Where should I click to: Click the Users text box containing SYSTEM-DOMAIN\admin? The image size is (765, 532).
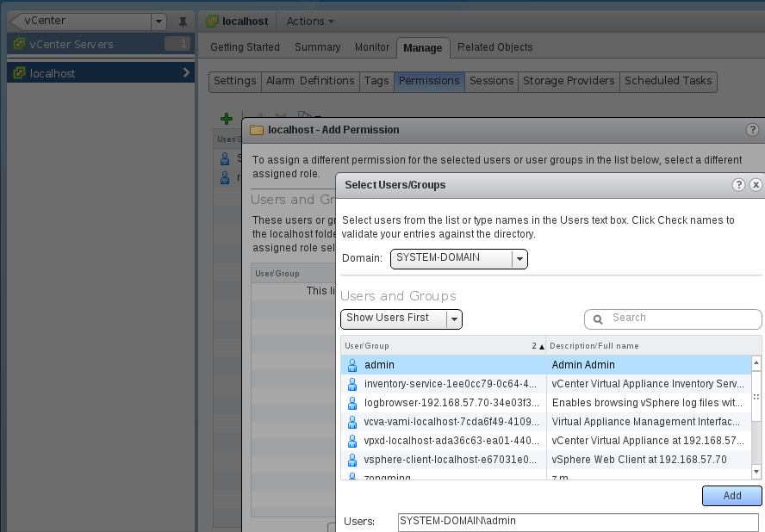coord(578,522)
